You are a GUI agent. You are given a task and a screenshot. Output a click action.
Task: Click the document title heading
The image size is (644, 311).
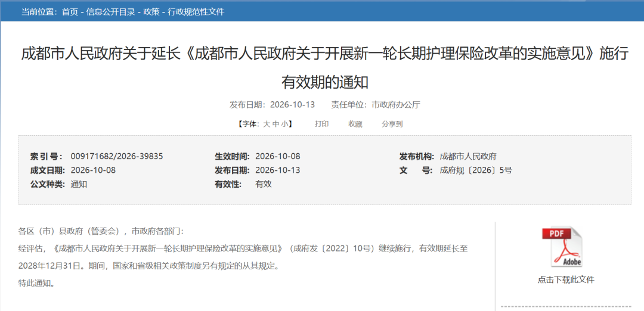point(324,69)
